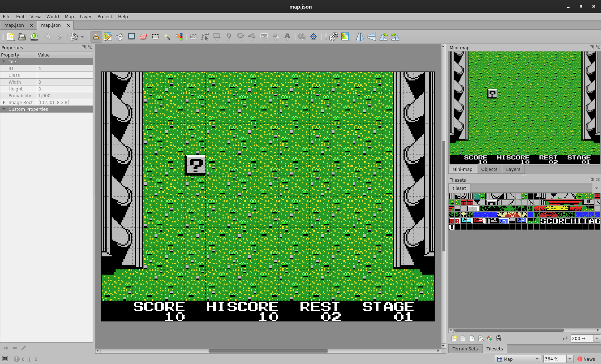Expand the Image Rect property

[x=4, y=103]
